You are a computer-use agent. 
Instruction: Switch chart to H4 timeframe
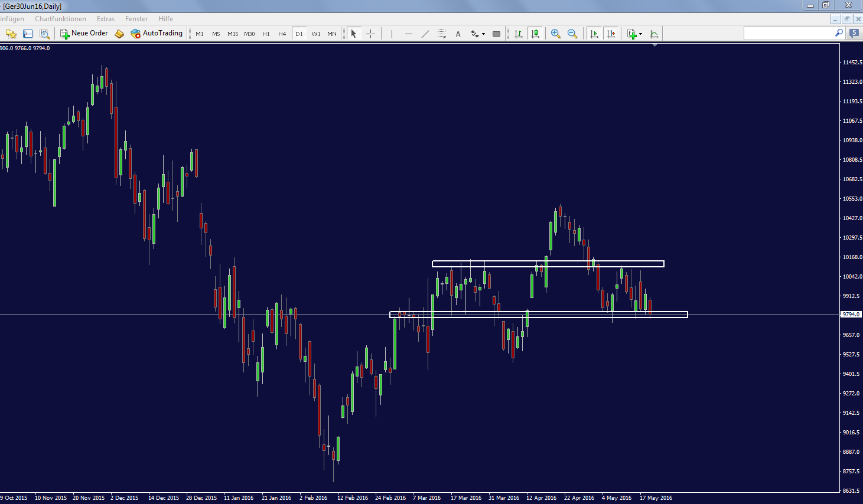pyautogui.click(x=282, y=34)
